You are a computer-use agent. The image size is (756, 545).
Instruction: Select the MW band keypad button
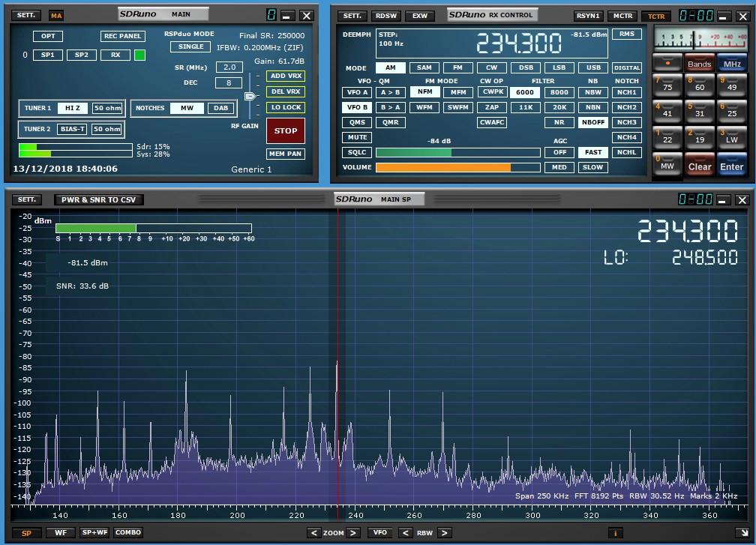click(x=667, y=164)
